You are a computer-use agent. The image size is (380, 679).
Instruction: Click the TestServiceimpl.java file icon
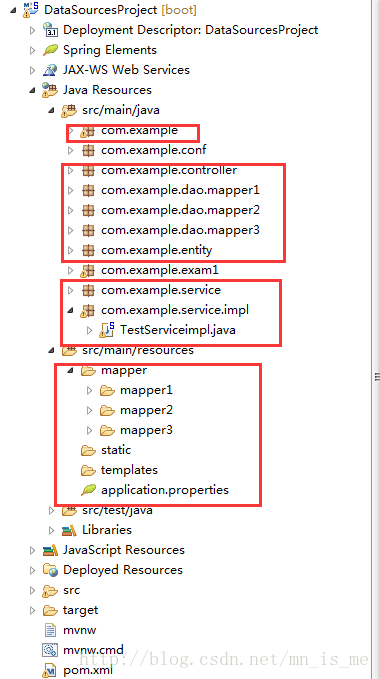107,330
